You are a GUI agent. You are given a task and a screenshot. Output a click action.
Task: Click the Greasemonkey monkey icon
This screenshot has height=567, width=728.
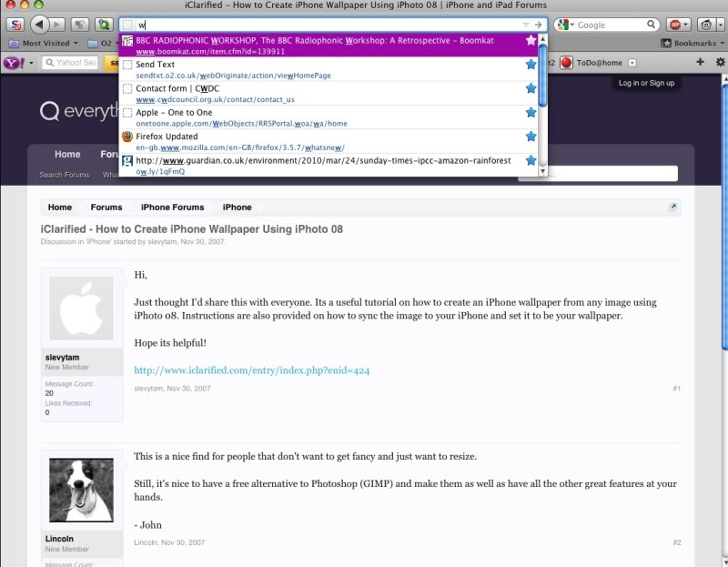pos(706,25)
